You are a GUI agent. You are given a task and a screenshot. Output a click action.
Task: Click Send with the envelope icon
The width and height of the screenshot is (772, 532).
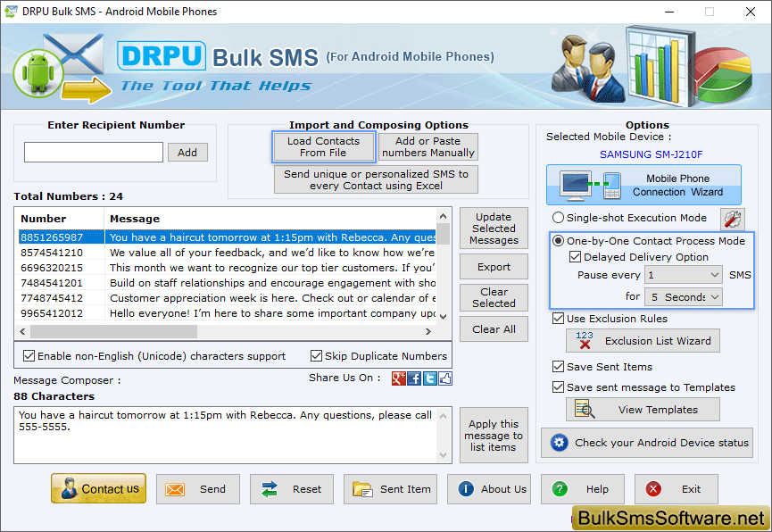pyautogui.click(x=198, y=489)
